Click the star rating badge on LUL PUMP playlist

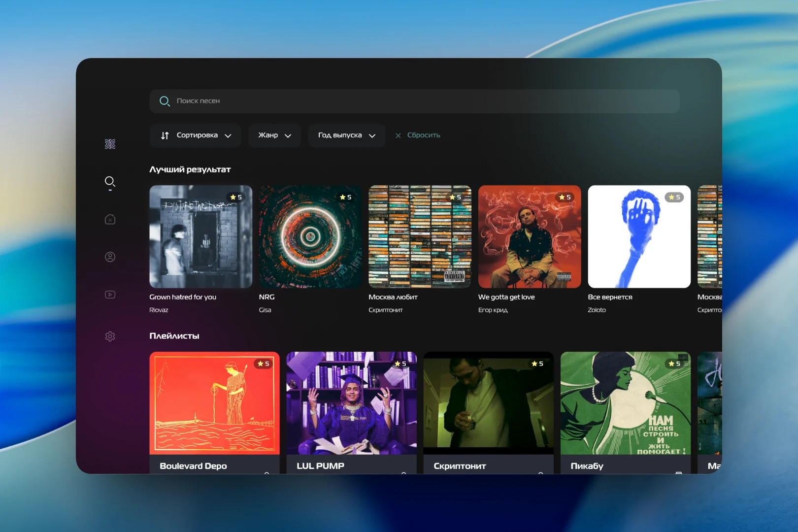(x=400, y=364)
